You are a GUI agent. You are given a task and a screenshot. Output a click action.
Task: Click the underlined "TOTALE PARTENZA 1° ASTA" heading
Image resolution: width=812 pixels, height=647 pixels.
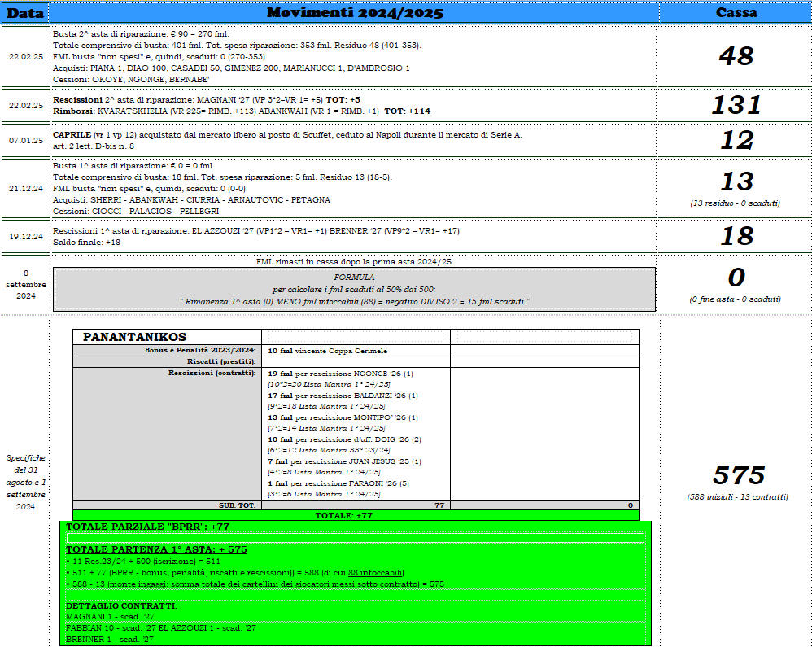pos(155,549)
